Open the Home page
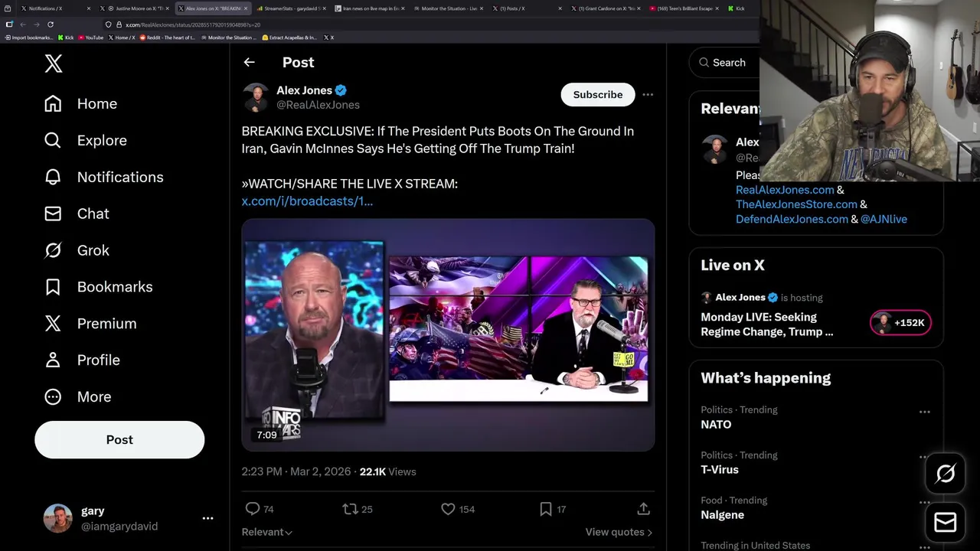The width and height of the screenshot is (980, 551). [x=80, y=103]
